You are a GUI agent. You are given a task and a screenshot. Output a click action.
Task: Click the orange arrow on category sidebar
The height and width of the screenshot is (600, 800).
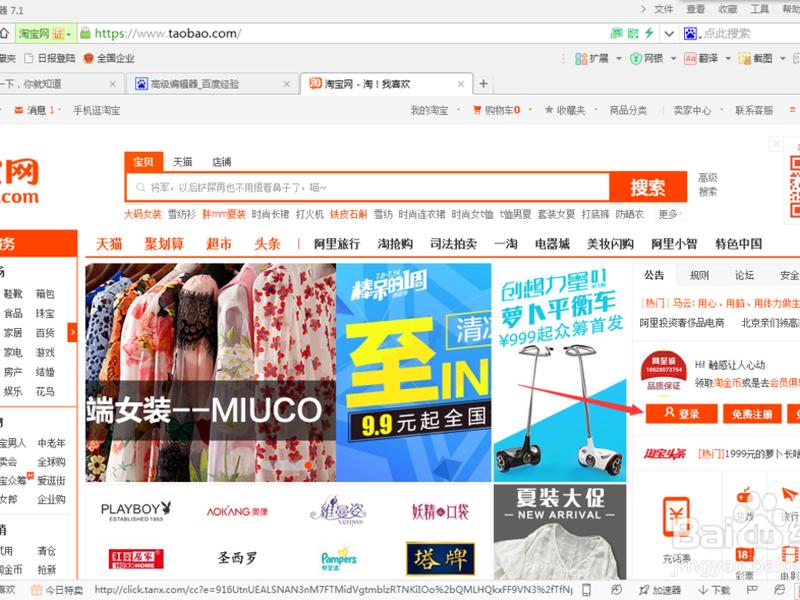pos(72,332)
